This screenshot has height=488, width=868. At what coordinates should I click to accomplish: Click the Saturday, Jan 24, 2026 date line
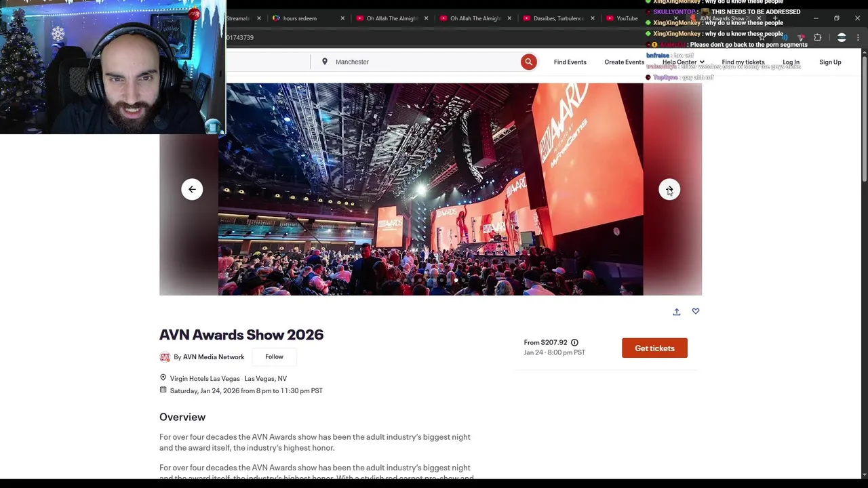coord(246,390)
